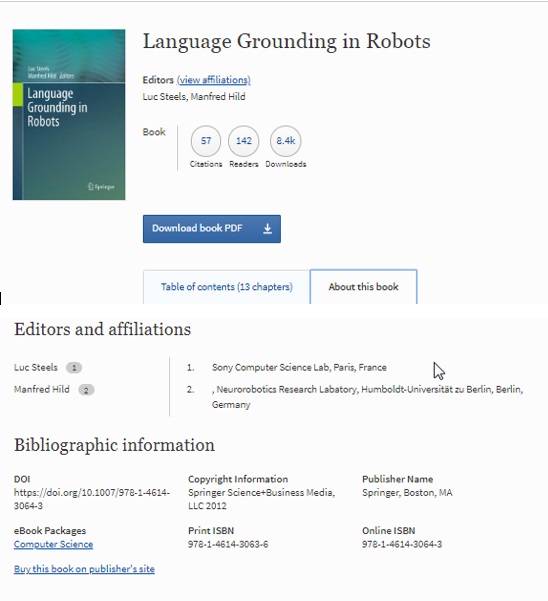Screen dimensions: 548x601
Task: Click the Language Grounding in Robots title
Action: (286, 41)
